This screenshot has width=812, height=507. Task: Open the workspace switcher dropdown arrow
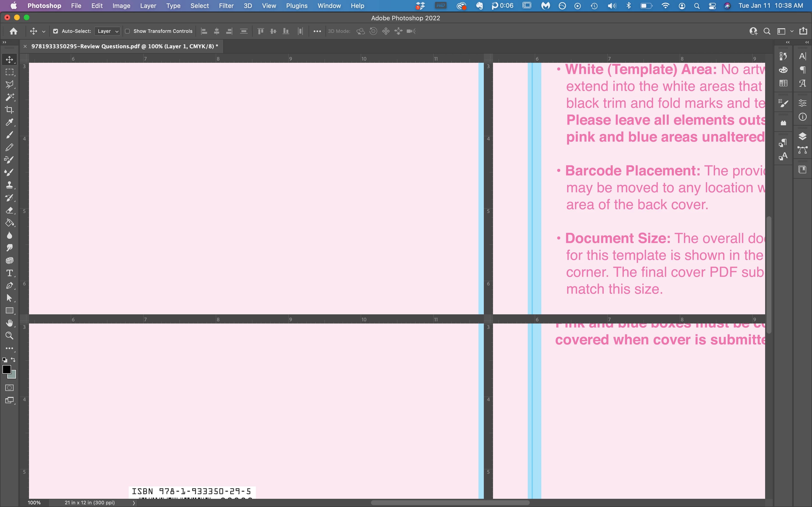pos(791,31)
